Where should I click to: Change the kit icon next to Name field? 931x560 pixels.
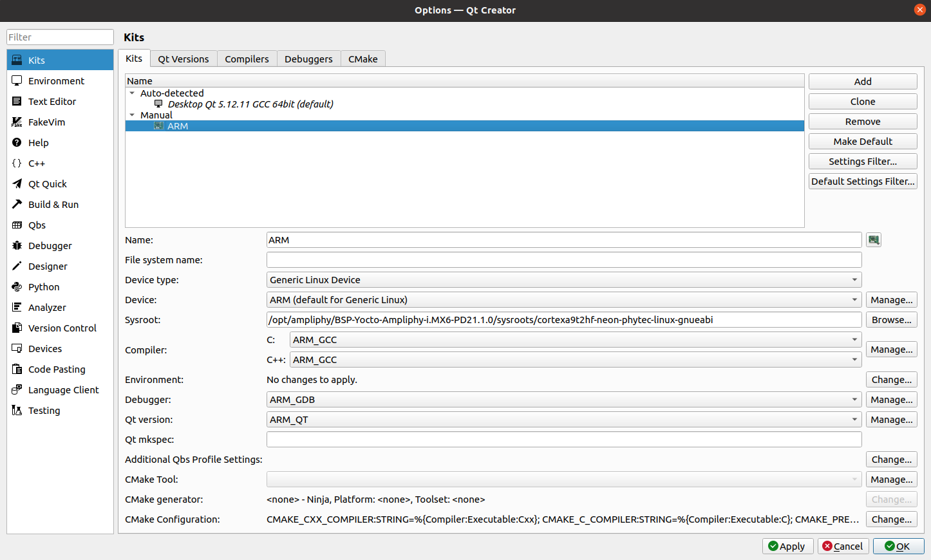pyautogui.click(x=874, y=240)
